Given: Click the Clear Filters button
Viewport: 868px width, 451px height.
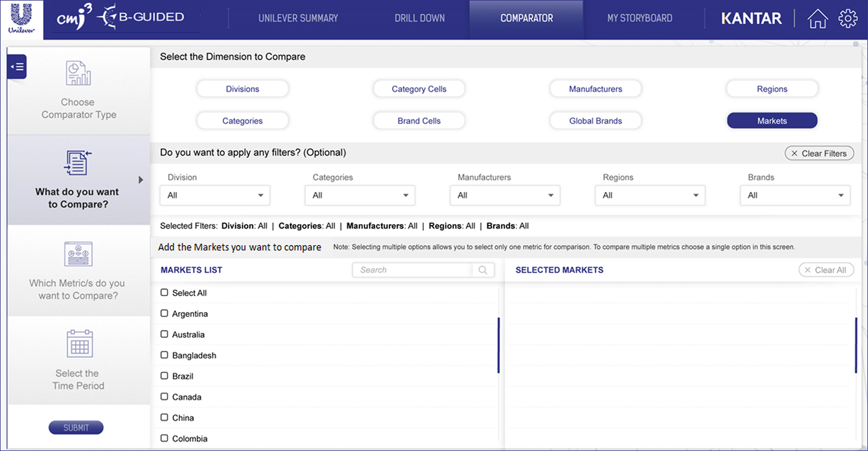Looking at the screenshot, I should (x=819, y=153).
